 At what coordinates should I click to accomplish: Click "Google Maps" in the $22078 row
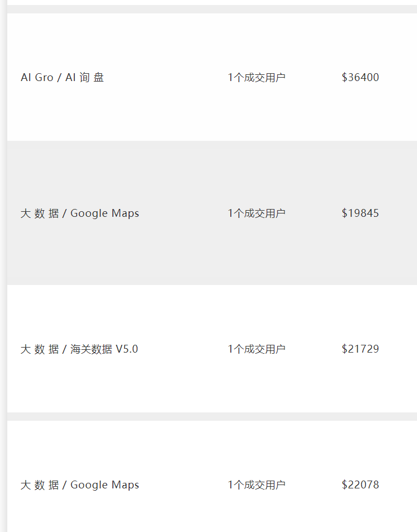(x=105, y=485)
